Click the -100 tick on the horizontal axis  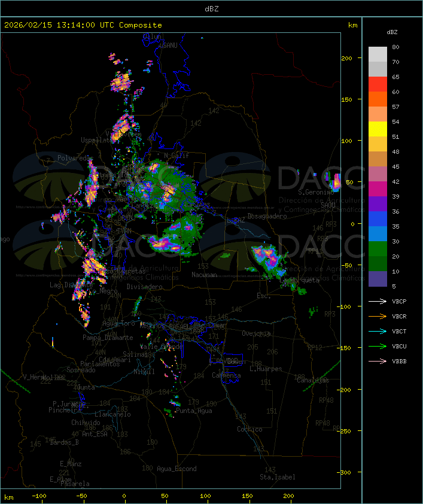[x=39, y=496]
